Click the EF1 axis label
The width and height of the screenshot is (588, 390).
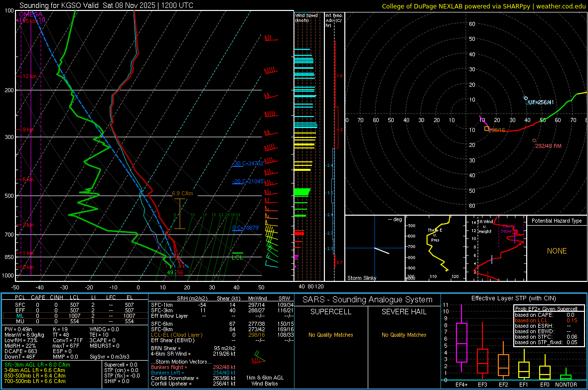tap(524, 385)
